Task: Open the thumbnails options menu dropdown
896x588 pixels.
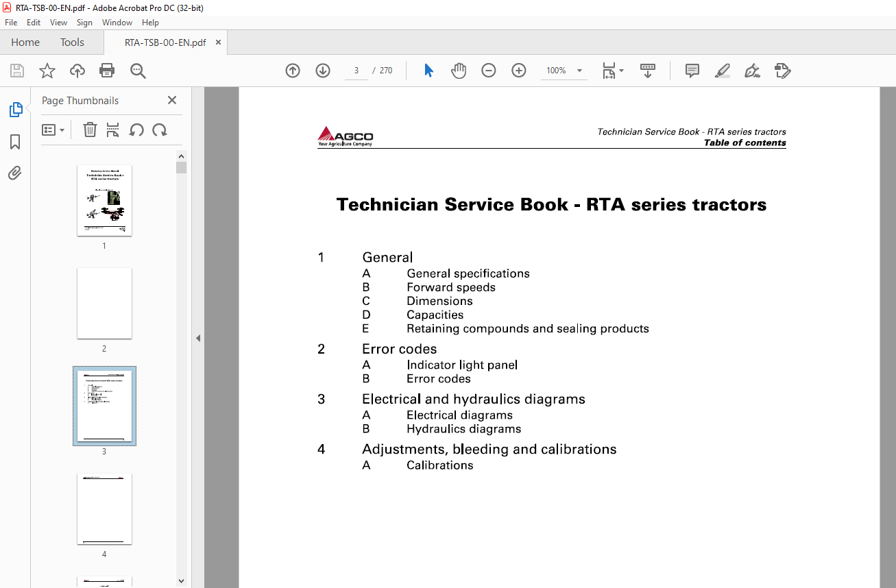Action: pyautogui.click(x=53, y=130)
